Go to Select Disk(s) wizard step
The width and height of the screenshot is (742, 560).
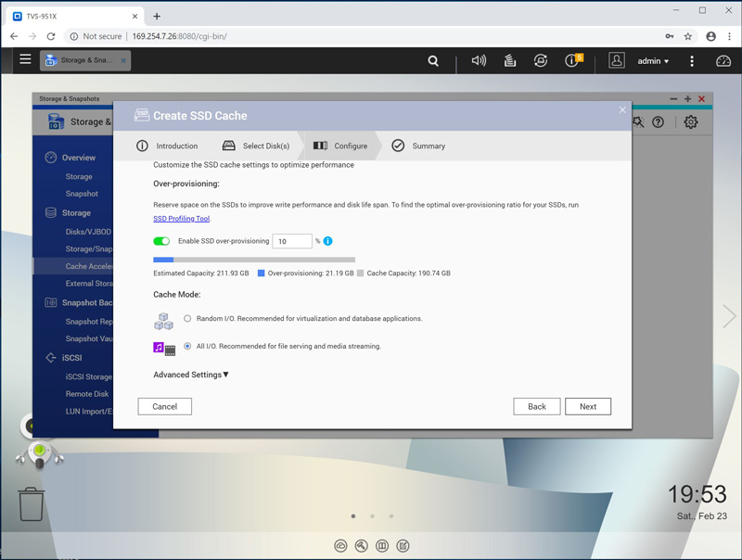pos(256,146)
